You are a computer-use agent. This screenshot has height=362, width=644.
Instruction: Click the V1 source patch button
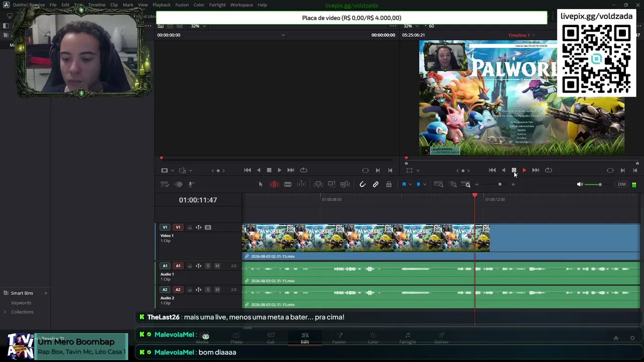pos(165,228)
